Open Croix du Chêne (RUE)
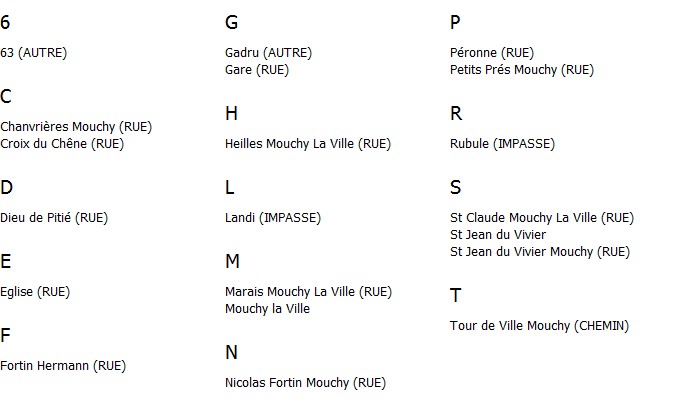Screen dimensions: 675x399 click(x=62, y=144)
